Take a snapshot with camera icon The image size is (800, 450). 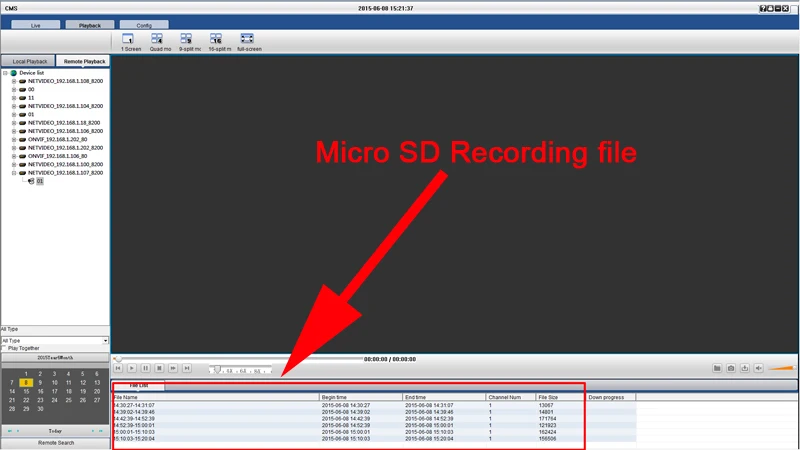731,368
